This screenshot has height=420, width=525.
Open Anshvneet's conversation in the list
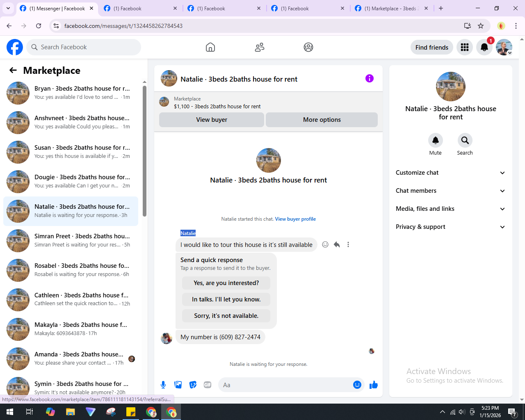71,123
